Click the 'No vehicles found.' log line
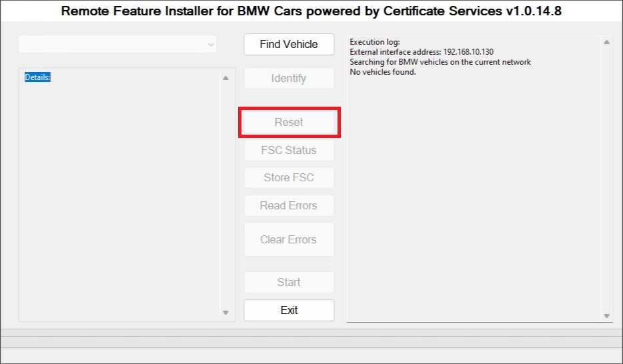623x364 pixels. pos(383,72)
